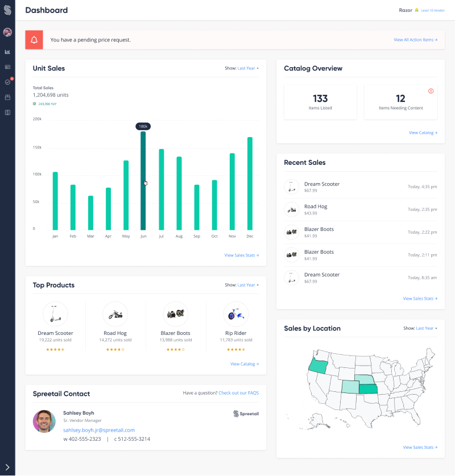Click the December bar in Unit Sales chart
Viewport: 455px width, 476px height.
coord(250,183)
